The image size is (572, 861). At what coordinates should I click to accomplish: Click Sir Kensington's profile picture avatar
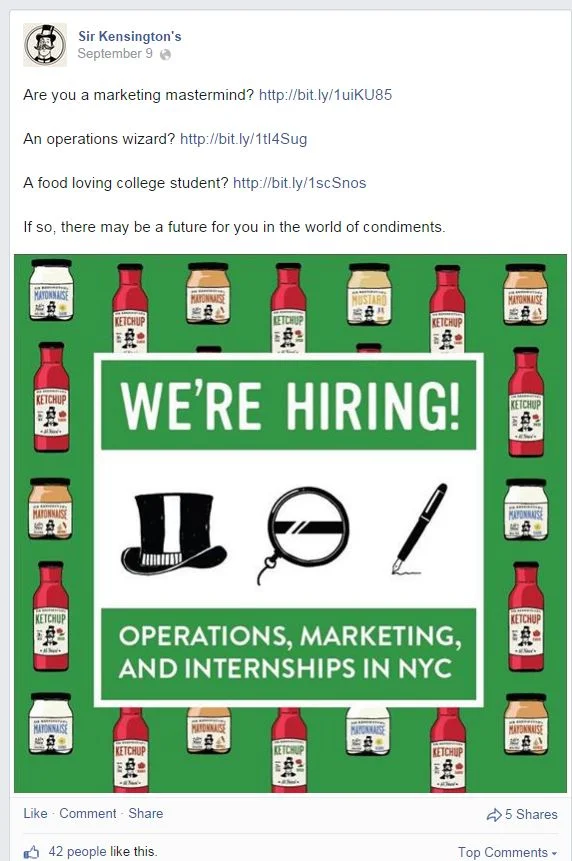(45, 45)
